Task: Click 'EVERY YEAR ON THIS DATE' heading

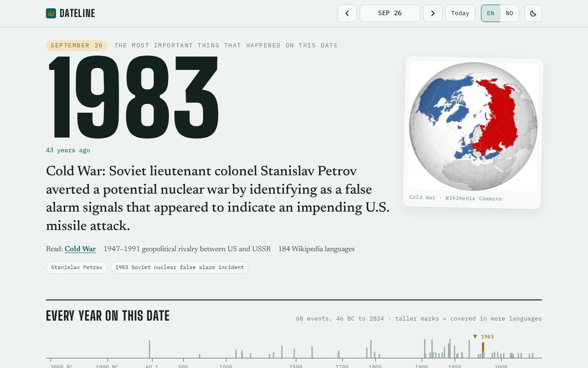Action: point(108,316)
